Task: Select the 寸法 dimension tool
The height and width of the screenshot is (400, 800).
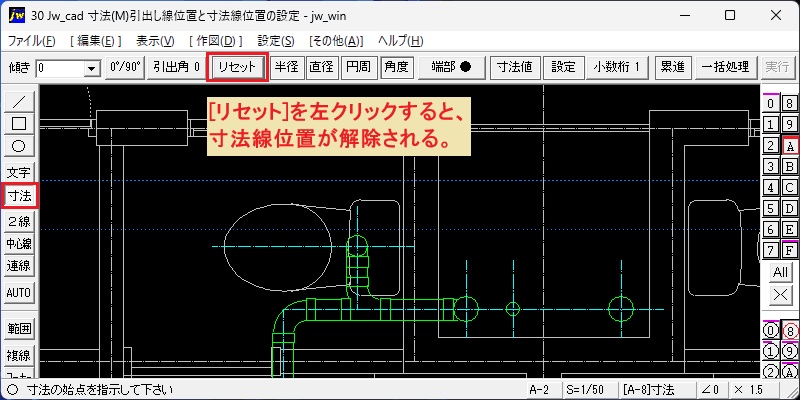Action: click(x=19, y=195)
